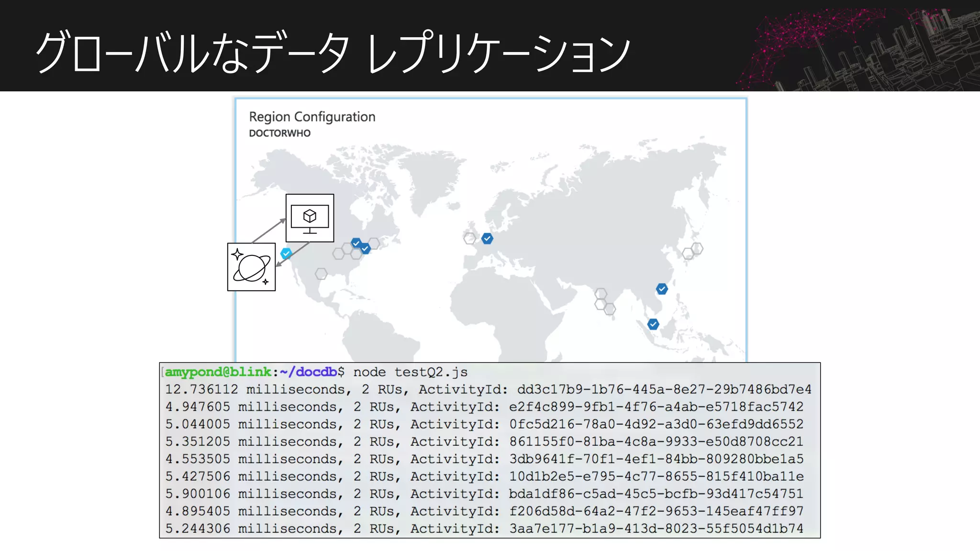
Task: Select the checked East Asia region hexagon near Hong Kong
Action: 662,289
